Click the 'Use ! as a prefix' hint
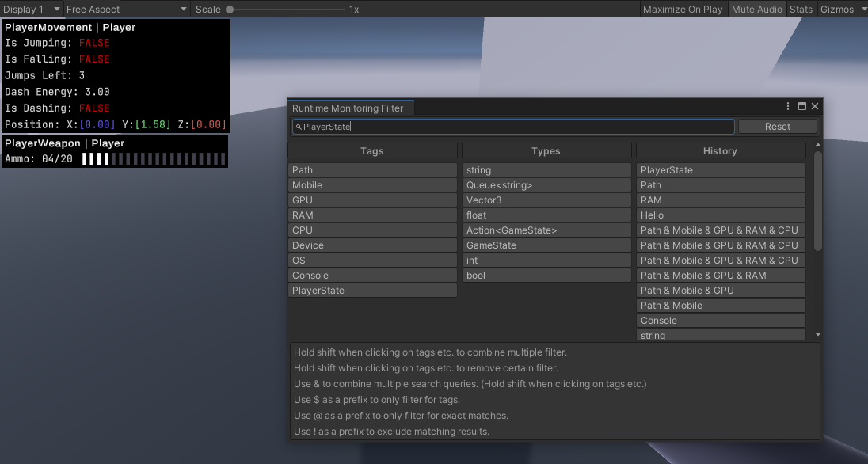Screen dimensions: 868x464 coord(391,431)
